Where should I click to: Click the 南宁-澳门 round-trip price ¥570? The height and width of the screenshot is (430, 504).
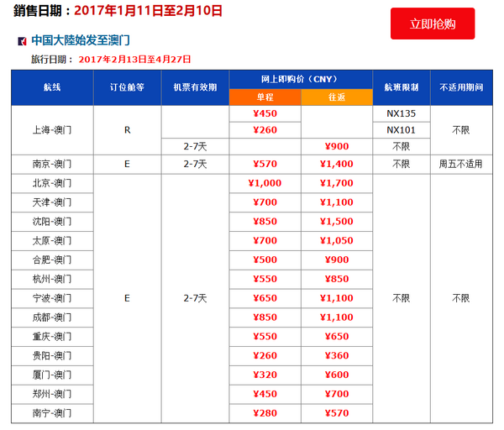pos(337,413)
